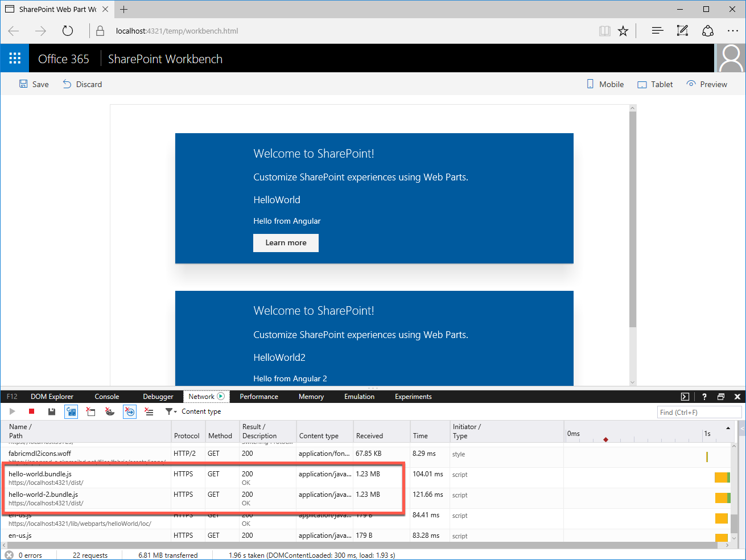Refresh the workbench page
The width and height of the screenshot is (746, 560).
point(68,31)
